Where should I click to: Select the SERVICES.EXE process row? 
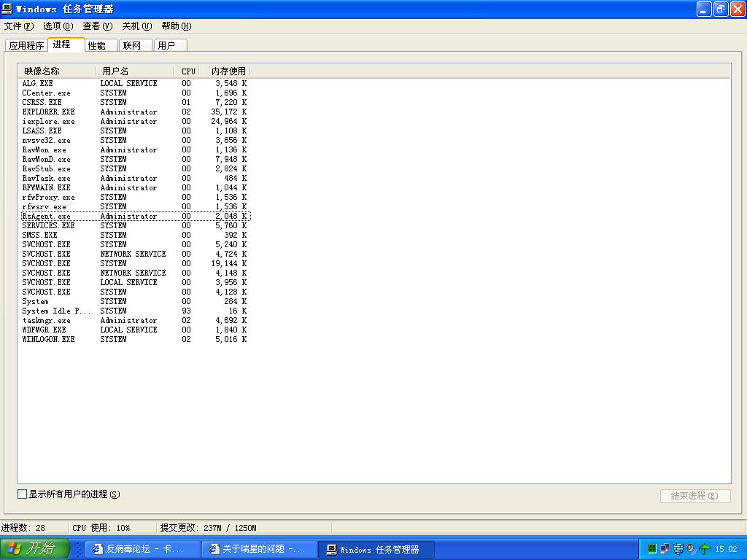(x=135, y=226)
